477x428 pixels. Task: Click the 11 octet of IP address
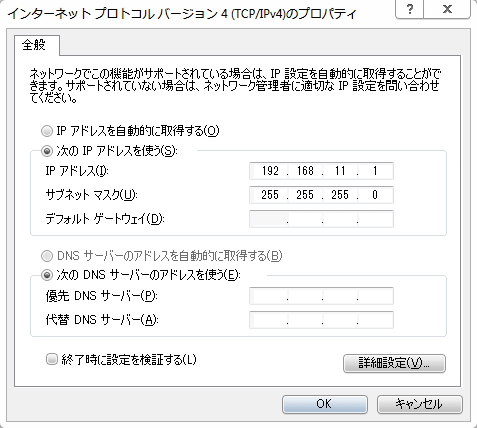340,171
